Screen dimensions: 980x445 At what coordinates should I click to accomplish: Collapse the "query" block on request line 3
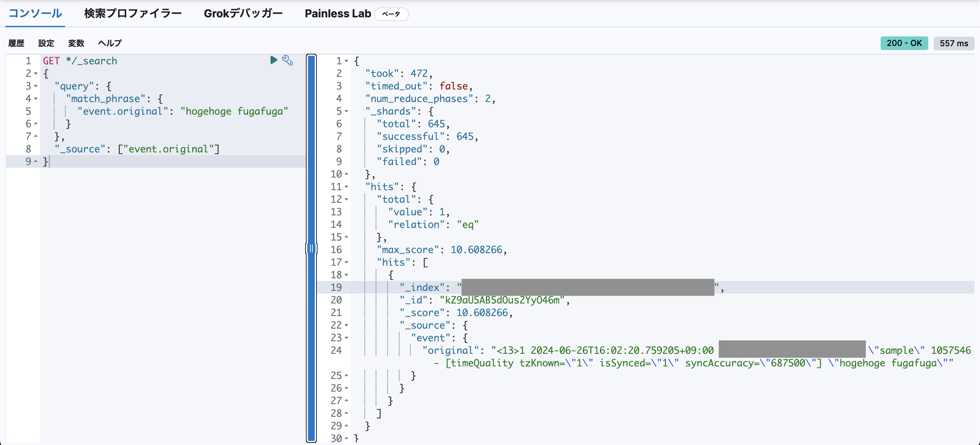point(36,86)
